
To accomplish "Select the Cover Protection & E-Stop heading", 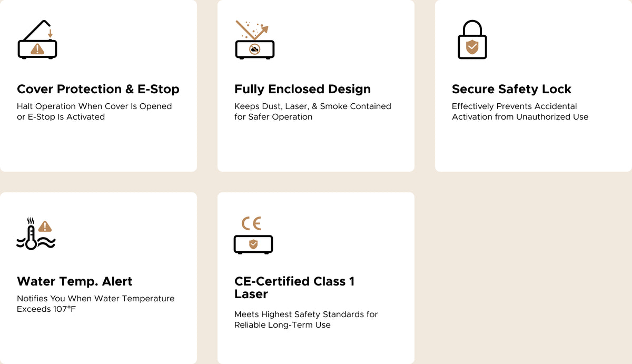I will coord(98,89).
